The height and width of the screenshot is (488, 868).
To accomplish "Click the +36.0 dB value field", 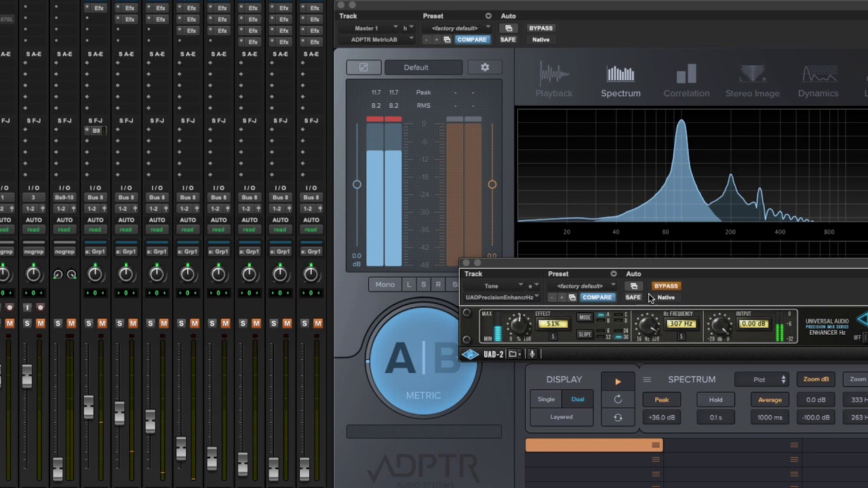I will tap(662, 418).
